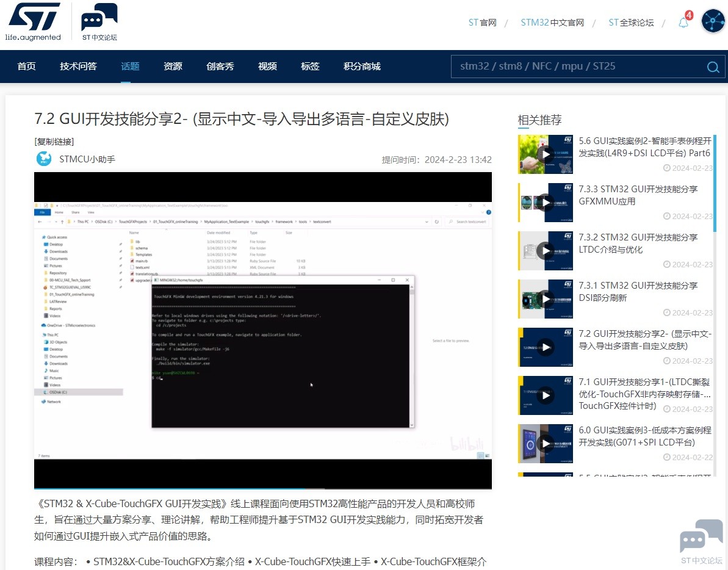The width and height of the screenshot is (728, 570).
Task: Click the 提问时间: 2024-2-23 13:42 timestamp
Action: pos(436,160)
